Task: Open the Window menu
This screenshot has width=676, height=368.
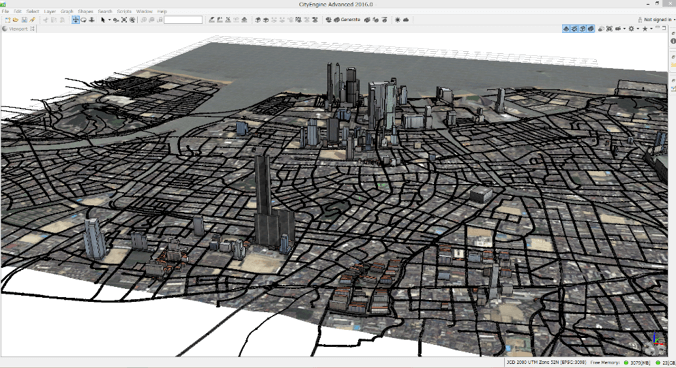Action: [x=144, y=11]
